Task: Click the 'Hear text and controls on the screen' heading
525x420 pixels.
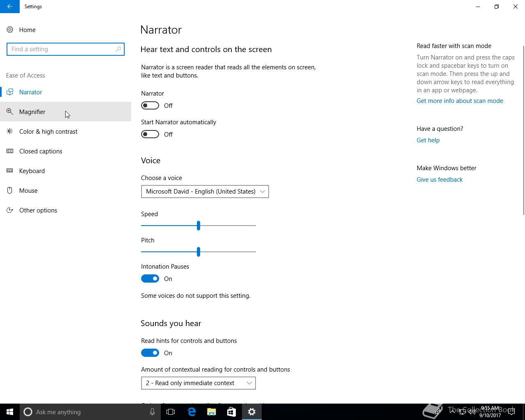Action: tap(206, 49)
